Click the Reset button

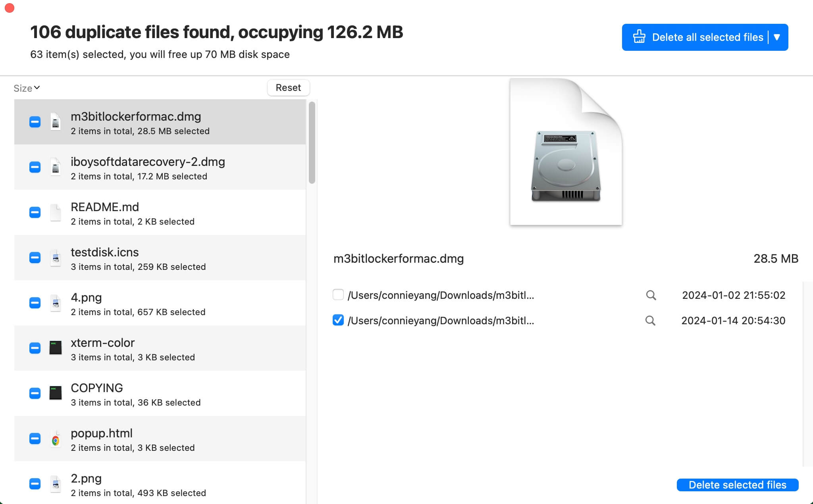coord(289,88)
